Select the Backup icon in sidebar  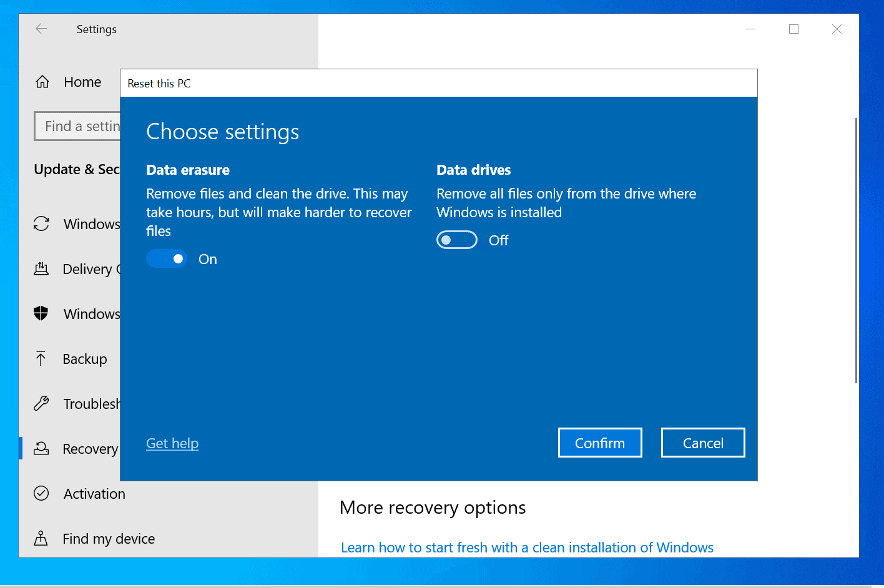[41, 358]
